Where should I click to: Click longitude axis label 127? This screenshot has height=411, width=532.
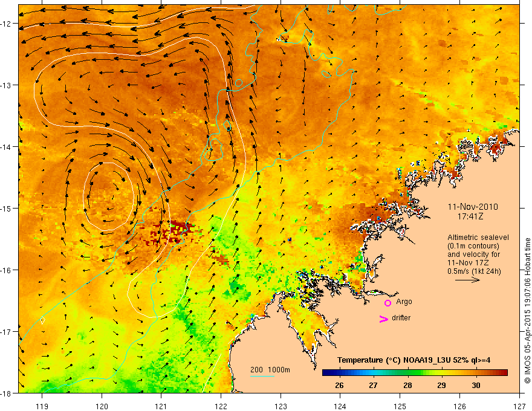[519, 406]
